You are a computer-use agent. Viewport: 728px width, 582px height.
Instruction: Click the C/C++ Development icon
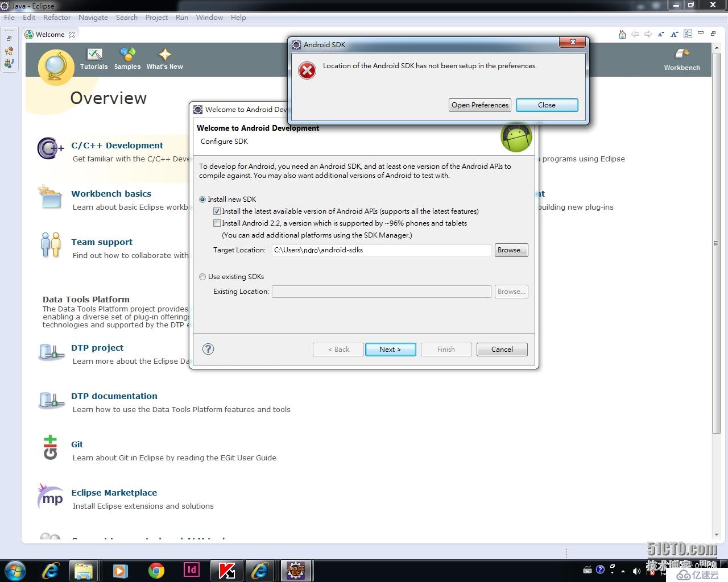(x=50, y=148)
